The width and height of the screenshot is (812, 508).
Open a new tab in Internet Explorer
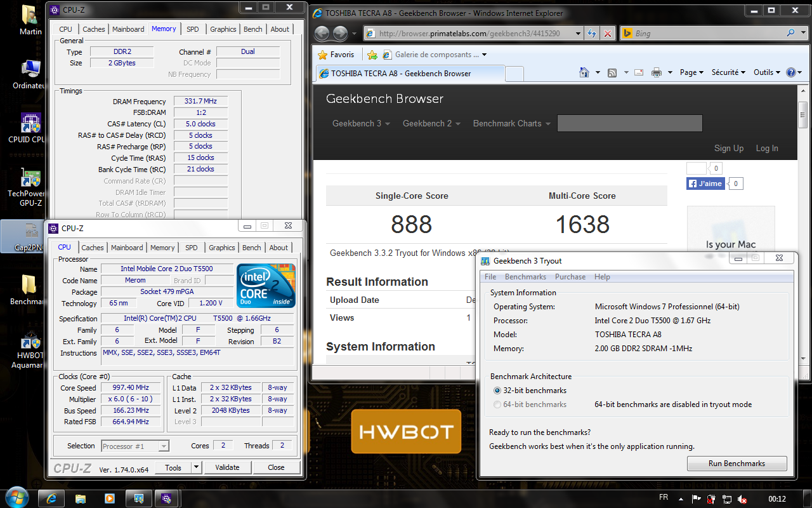tap(514, 74)
